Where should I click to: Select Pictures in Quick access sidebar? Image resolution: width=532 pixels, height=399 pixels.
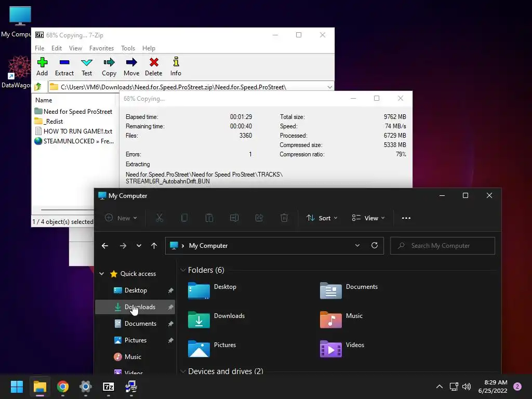pyautogui.click(x=136, y=340)
